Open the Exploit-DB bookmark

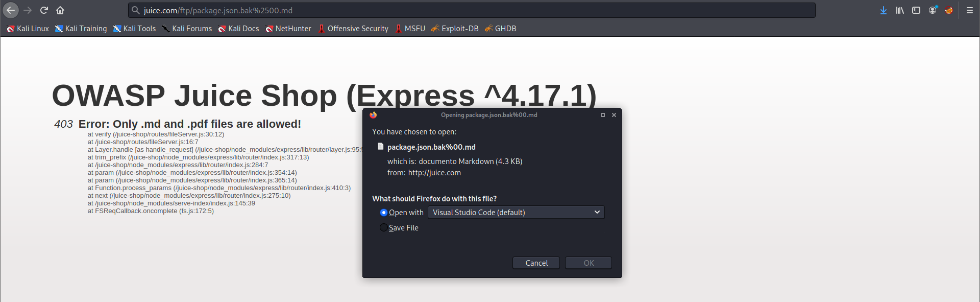coord(455,29)
